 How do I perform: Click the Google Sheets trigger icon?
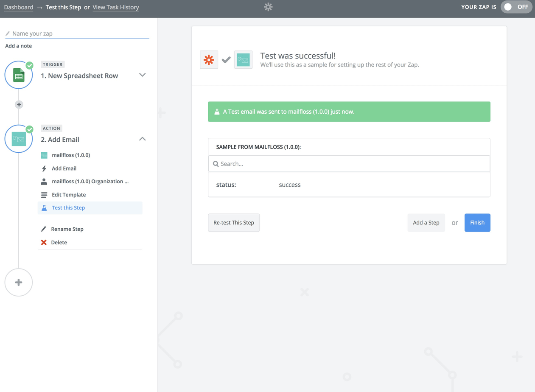click(x=19, y=75)
